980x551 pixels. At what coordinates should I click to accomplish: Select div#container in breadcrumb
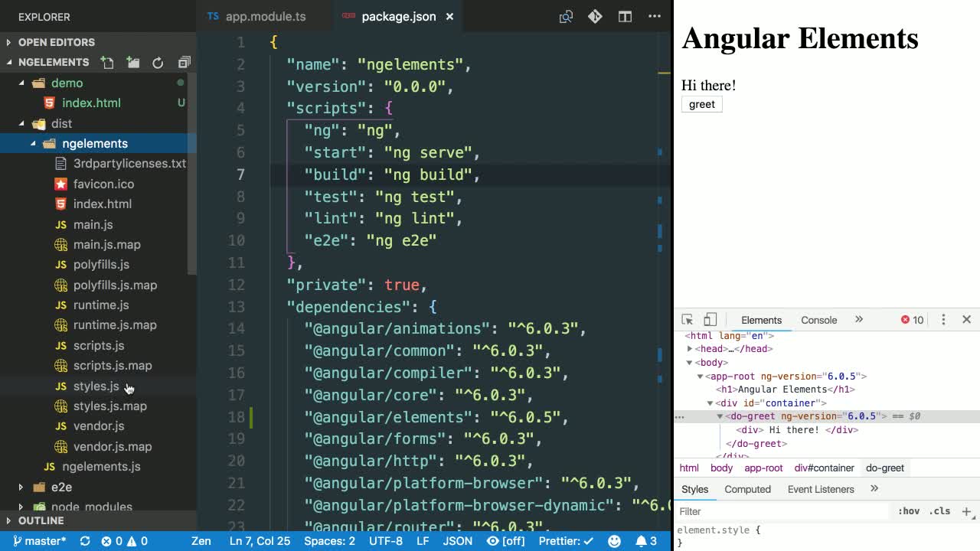tap(824, 468)
